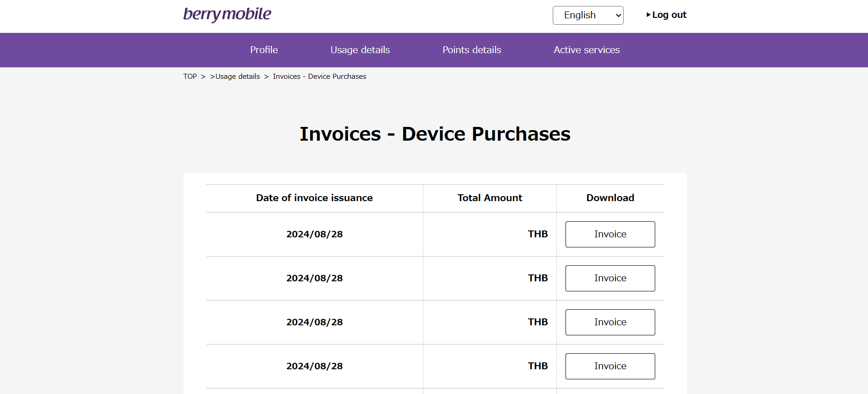Download the first row's Invoice
Image resolution: width=868 pixels, height=394 pixels.
click(x=610, y=234)
